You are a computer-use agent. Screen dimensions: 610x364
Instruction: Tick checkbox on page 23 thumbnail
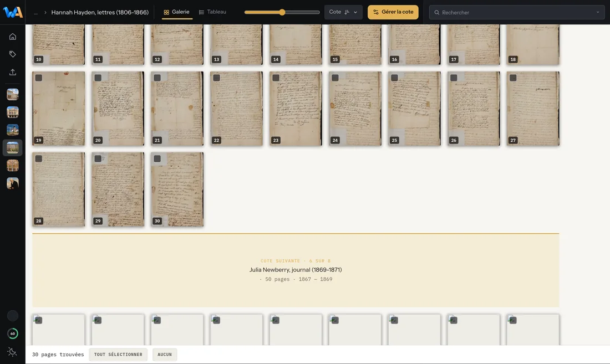(276, 78)
